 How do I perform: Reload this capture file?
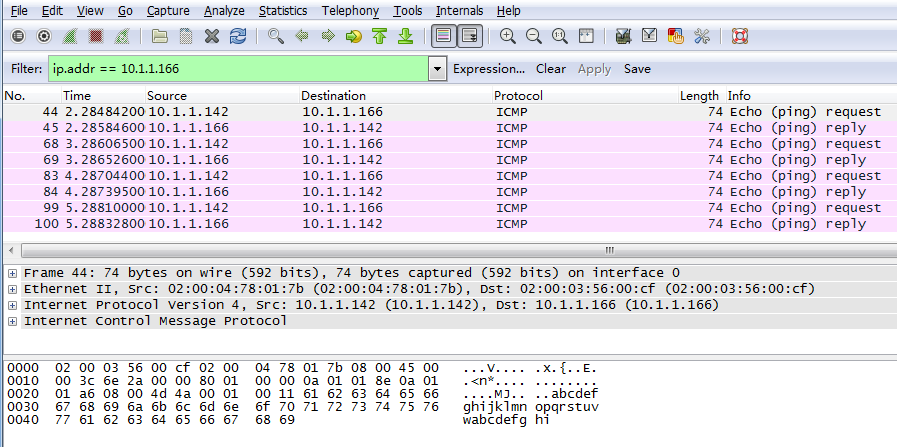tap(237, 37)
